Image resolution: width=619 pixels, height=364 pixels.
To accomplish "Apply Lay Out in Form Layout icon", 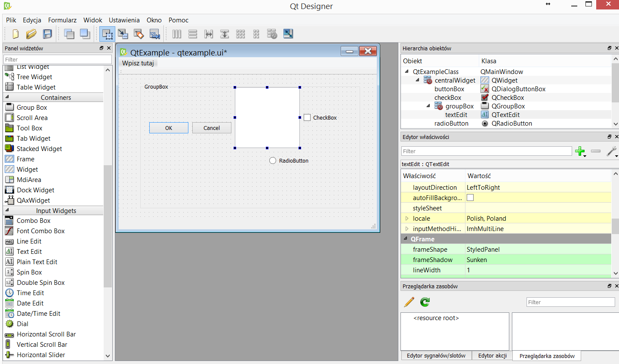I will pyautogui.click(x=256, y=34).
